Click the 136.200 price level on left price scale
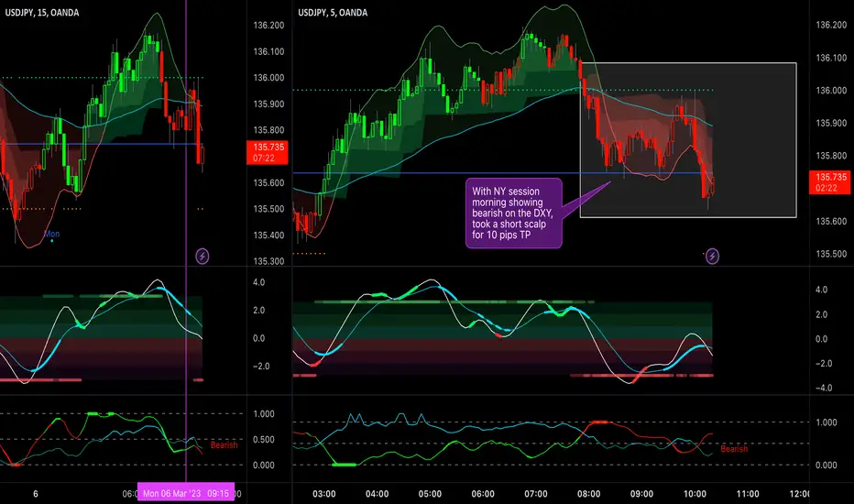The image size is (854, 504). click(x=268, y=25)
